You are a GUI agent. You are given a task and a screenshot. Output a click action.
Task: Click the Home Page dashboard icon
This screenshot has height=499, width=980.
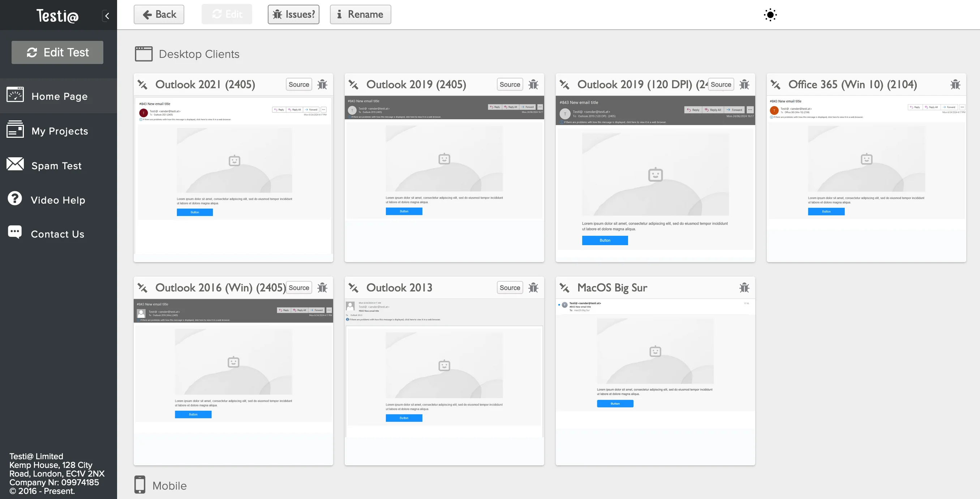coord(15,94)
